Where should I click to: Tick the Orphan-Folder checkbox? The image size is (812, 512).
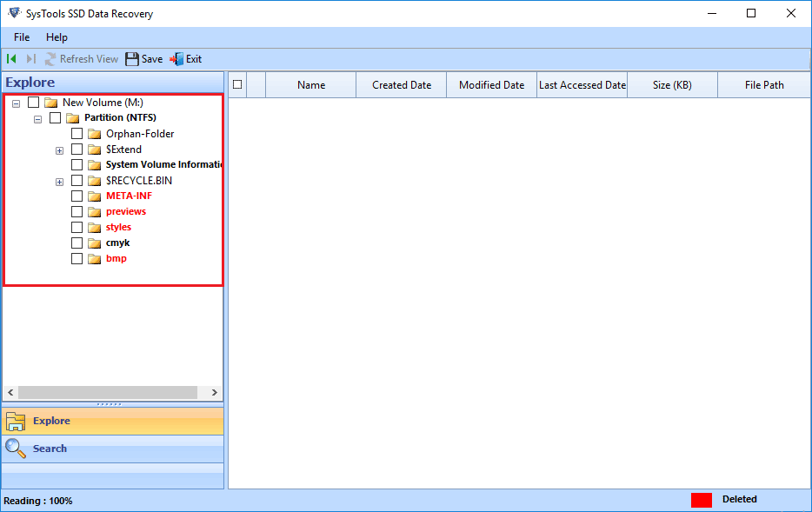(x=77, y=134)
